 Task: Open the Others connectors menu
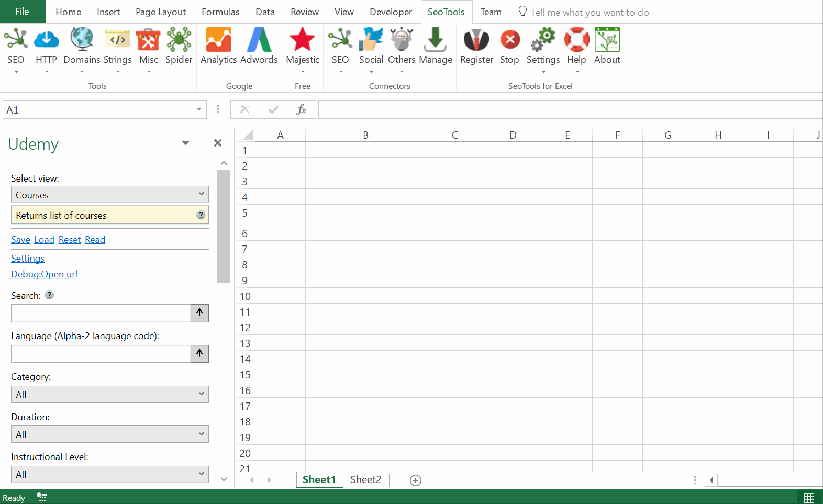click(402, 39)
